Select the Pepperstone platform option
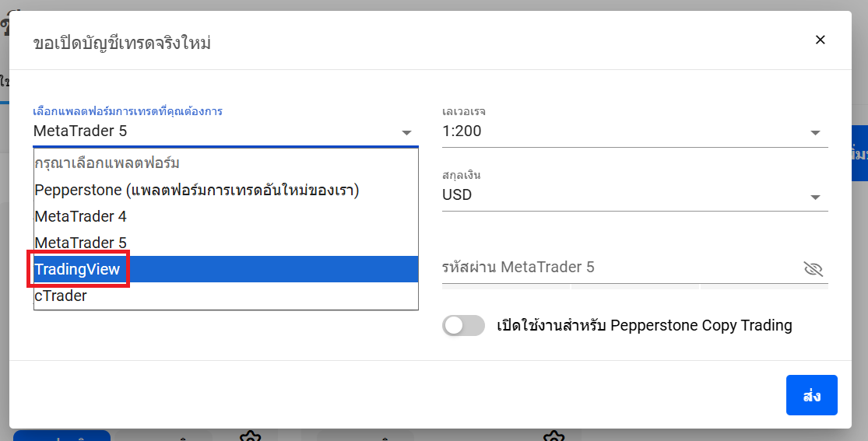 pos(196,190)
